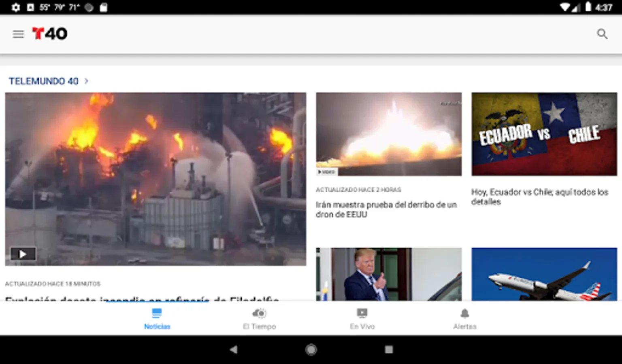The height and width of the screenshot is (364, 622).
Task: Expand the Telemundo 40 section chevron
Action: 86,81
